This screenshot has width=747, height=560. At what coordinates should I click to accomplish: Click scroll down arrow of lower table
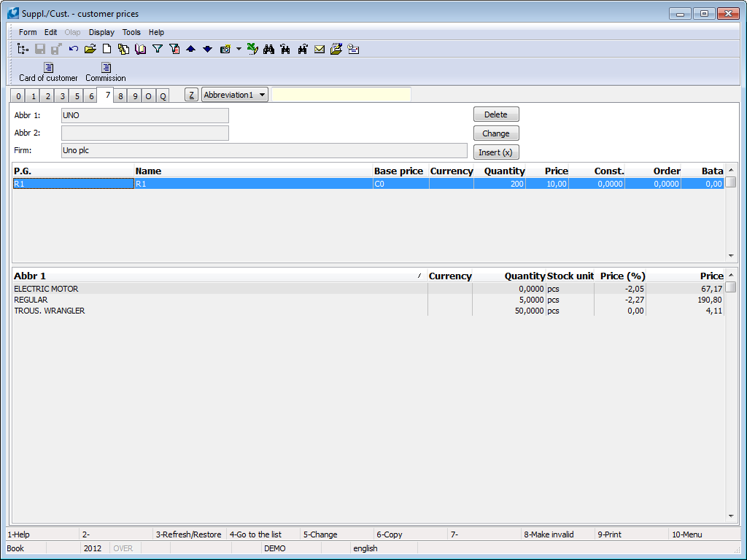(x=731, y=516)
